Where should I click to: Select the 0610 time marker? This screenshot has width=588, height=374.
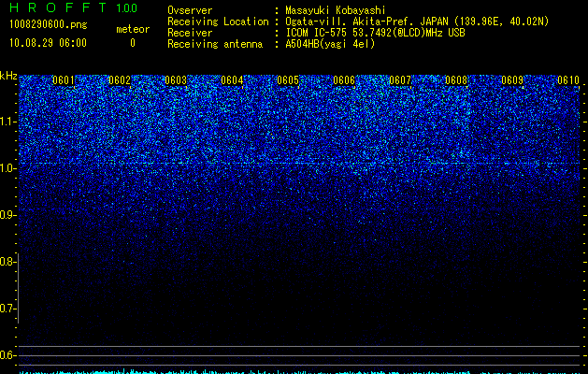[x=568, y=80]
